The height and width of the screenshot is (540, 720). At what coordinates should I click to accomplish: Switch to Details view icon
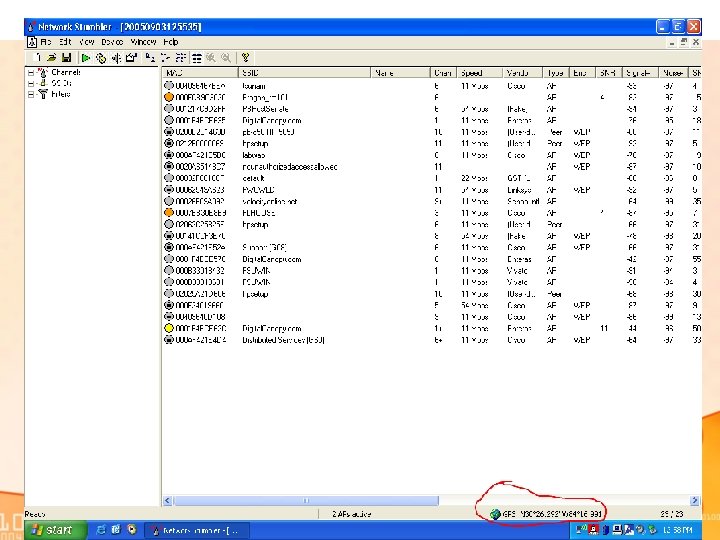pos(197,58)
